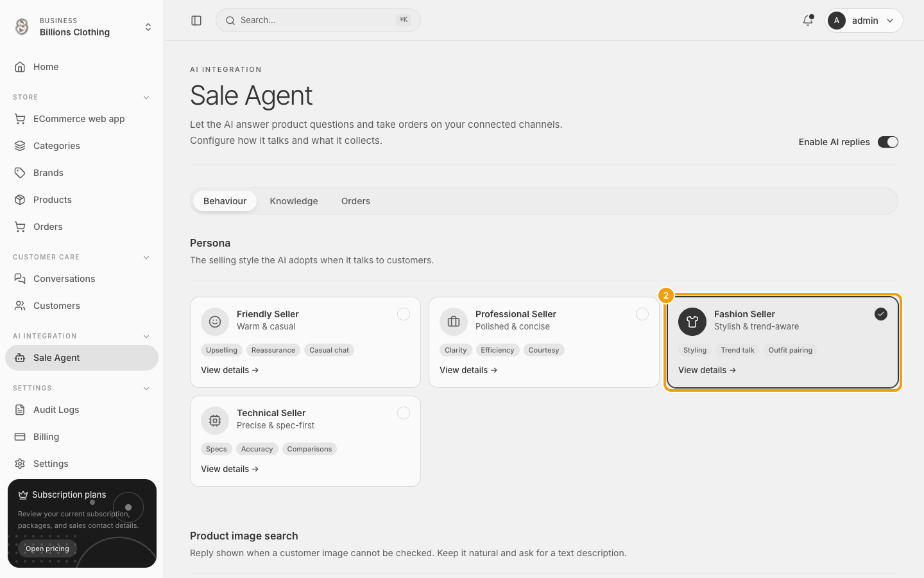Open the business switcher dropdown
Viewport: 924px width, 578px height.
[x=81, y=27]
